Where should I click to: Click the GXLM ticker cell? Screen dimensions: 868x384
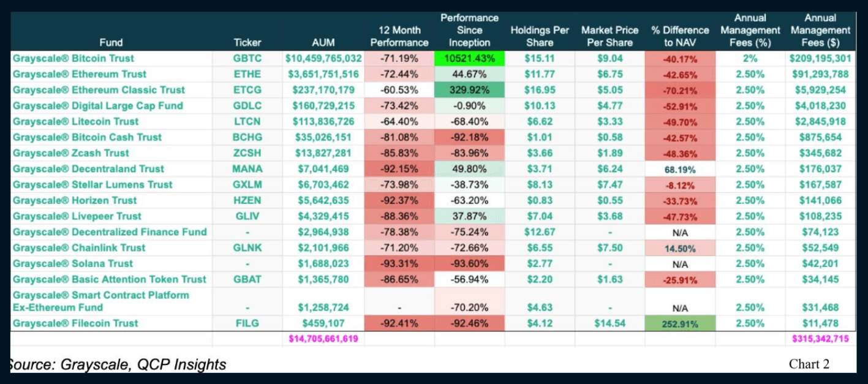coord(247,185)
